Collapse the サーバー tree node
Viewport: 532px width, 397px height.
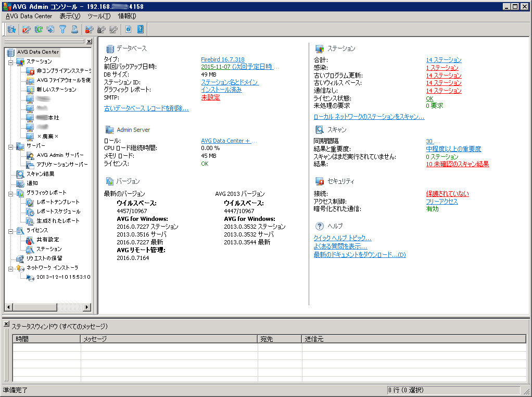tap(10, 147)
